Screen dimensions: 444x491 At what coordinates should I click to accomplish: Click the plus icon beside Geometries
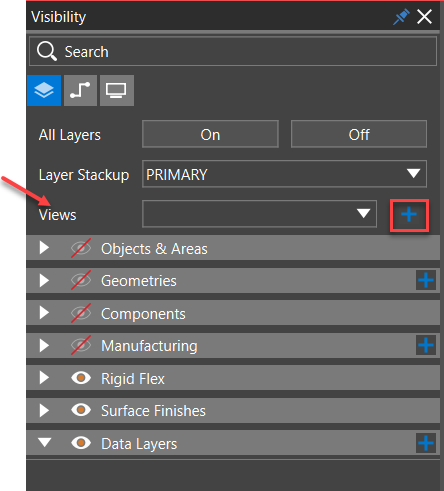coord(426,281)
